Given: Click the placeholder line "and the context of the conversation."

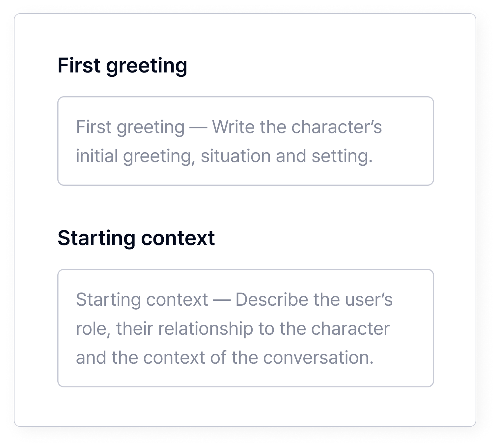Looking at the screenshot, I should point(225,357).
